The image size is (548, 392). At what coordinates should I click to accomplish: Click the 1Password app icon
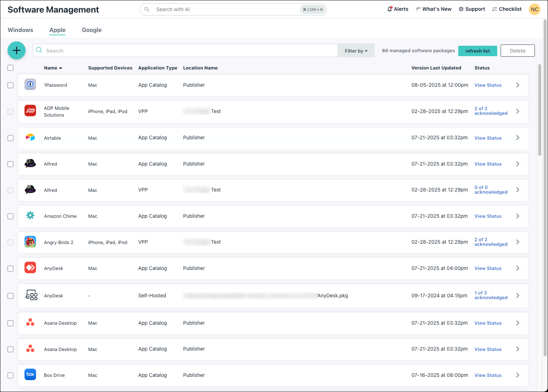30,84
